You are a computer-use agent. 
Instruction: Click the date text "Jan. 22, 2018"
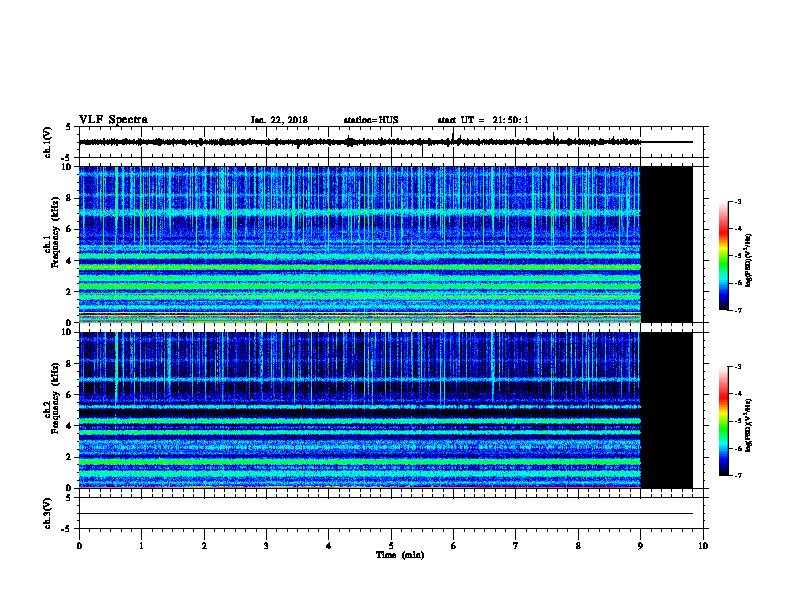279,120
